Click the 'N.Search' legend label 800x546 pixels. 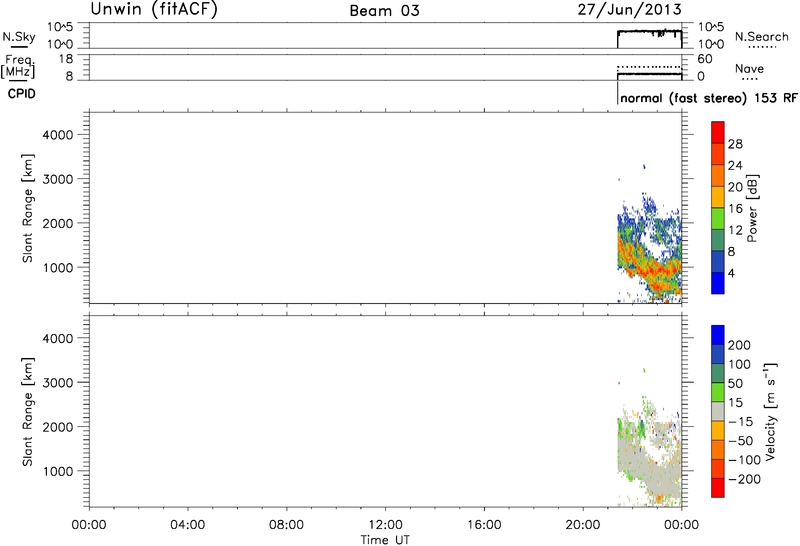[762, 37]
